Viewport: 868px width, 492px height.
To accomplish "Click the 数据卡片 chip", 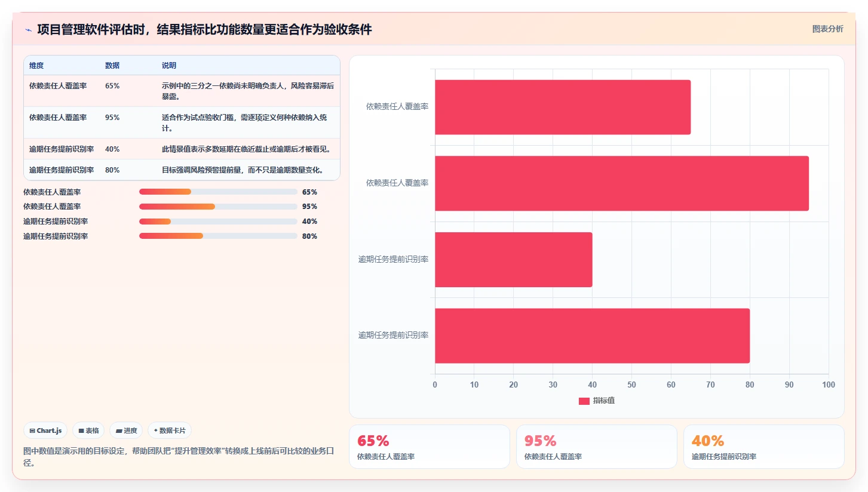I will click(170, 430).
